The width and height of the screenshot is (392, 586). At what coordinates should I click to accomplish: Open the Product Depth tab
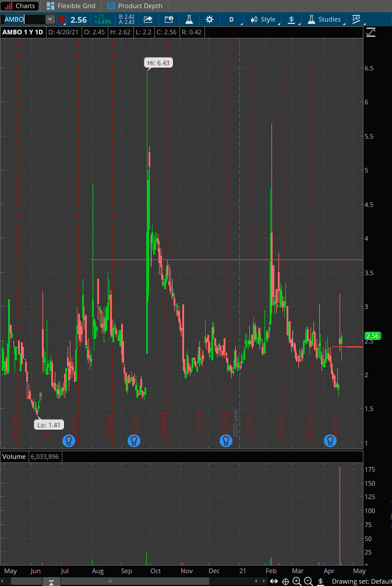click(135, 6)
